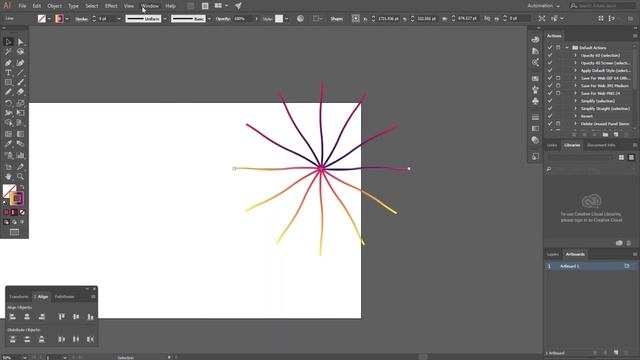Click the Shape label in control bar

(337, 19)
